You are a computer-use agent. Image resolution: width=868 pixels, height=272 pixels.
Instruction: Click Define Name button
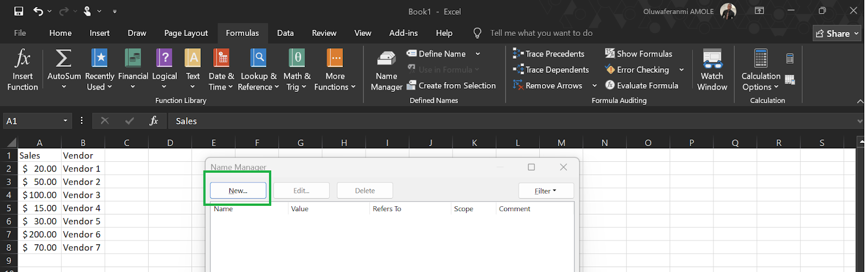[437, 54]
